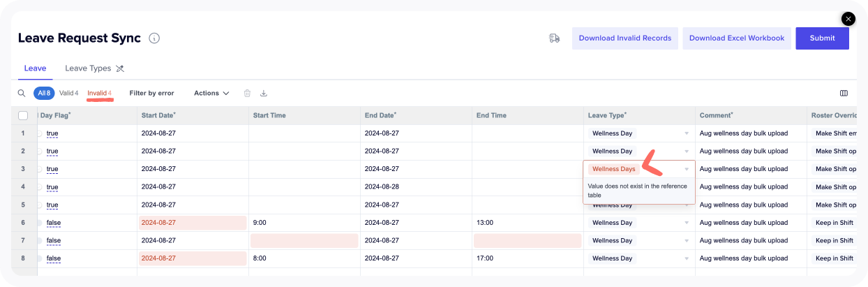This screenshot has height=287, width=868.
Task: Click Download Invalid Records button
Action: pos(624,38)
